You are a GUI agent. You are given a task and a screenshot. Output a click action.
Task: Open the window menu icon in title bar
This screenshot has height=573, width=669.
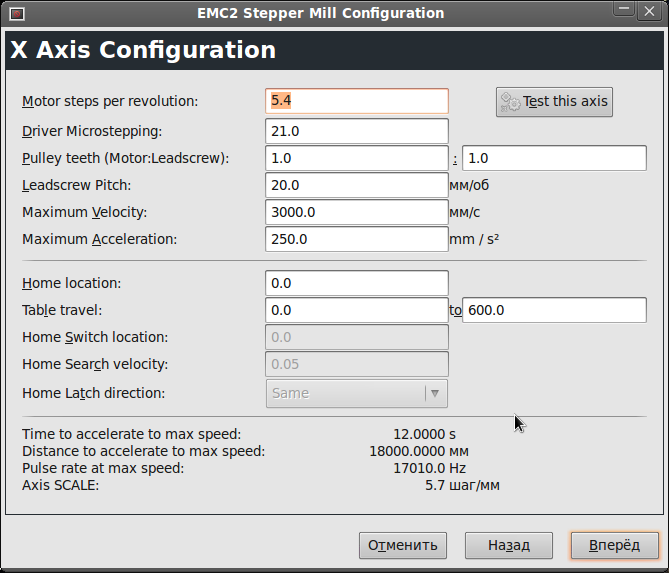16,13
